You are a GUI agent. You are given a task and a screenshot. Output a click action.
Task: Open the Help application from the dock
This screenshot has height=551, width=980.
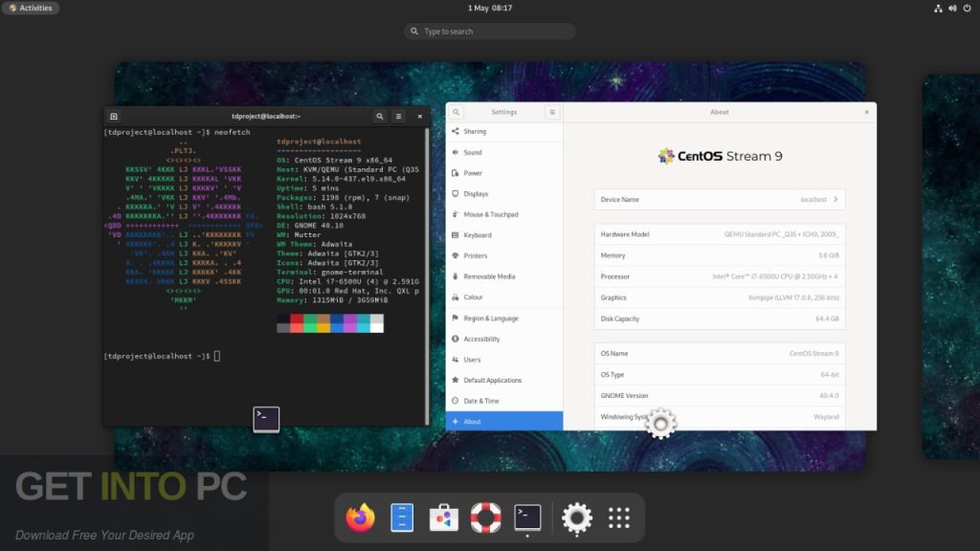486,517
